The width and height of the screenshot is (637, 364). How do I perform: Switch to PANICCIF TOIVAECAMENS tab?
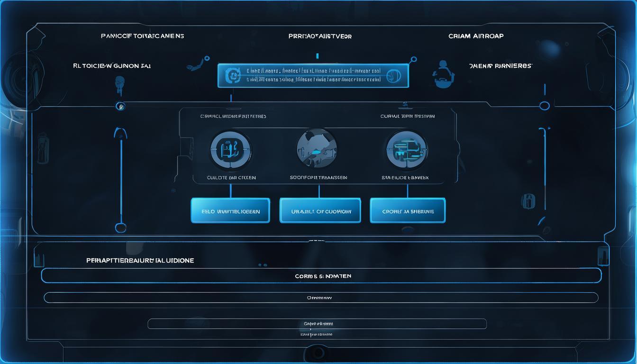pyautogui.click(x=142, y=36)
